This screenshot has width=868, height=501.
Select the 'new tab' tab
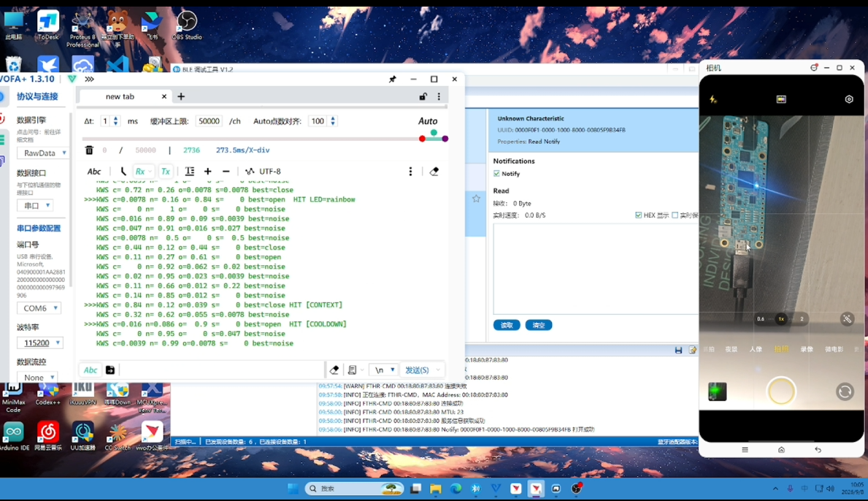120,96
